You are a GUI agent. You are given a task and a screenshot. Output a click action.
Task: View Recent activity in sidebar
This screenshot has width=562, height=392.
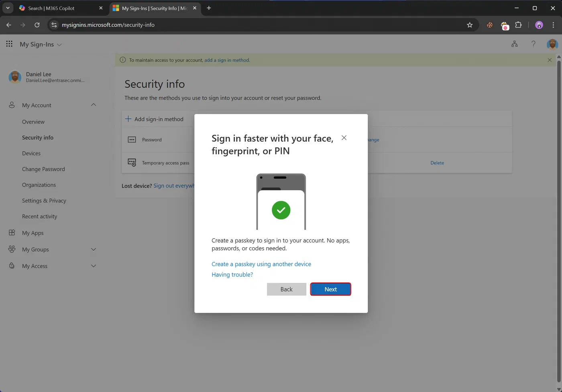[40, 216]
